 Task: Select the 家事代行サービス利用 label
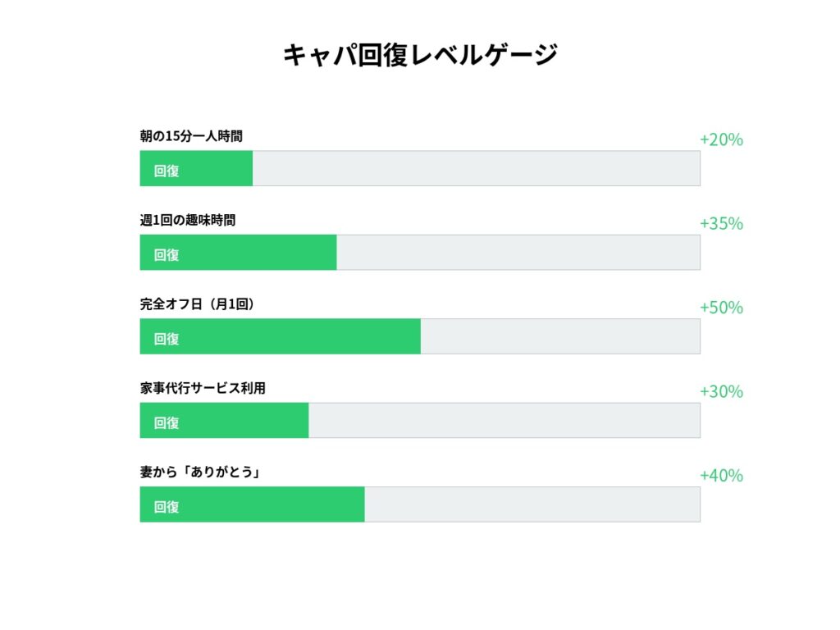pyautogui.click(x=203, y=388)
